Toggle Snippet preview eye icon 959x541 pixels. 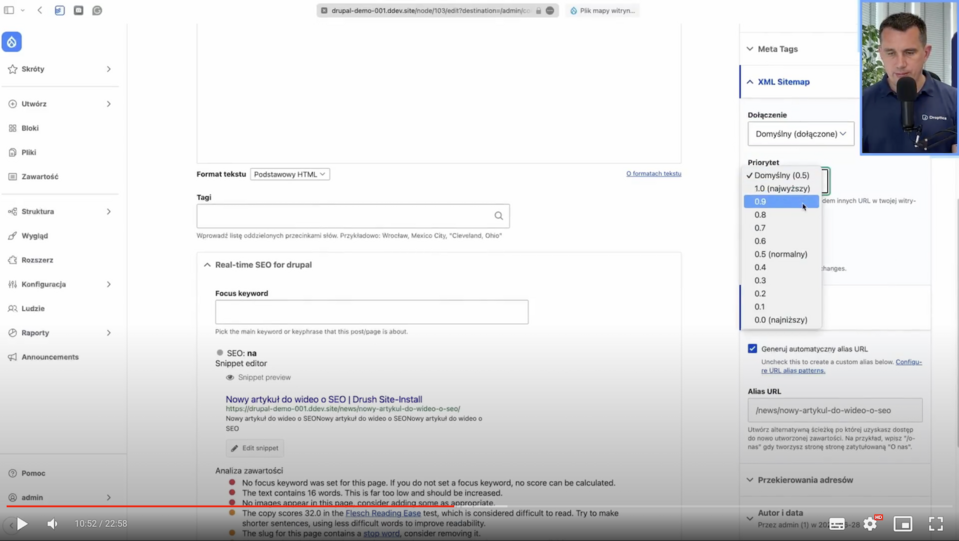(x=230, y=378)
